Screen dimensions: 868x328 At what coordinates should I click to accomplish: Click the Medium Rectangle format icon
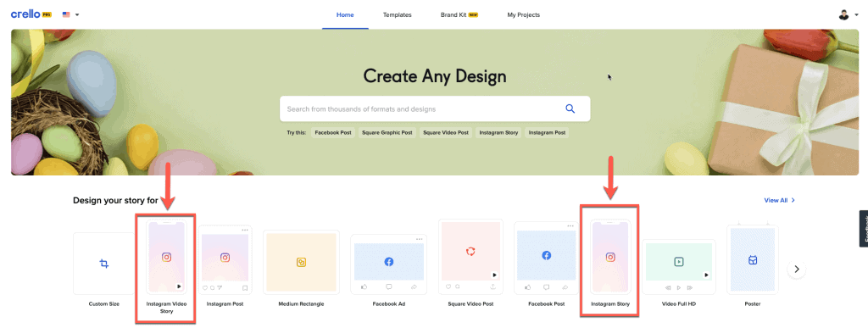tap(301, 263)
